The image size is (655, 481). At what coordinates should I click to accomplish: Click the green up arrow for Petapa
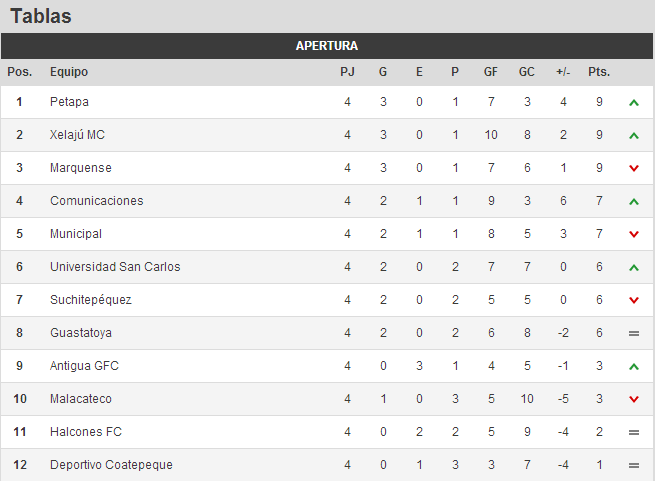(634, 102)
